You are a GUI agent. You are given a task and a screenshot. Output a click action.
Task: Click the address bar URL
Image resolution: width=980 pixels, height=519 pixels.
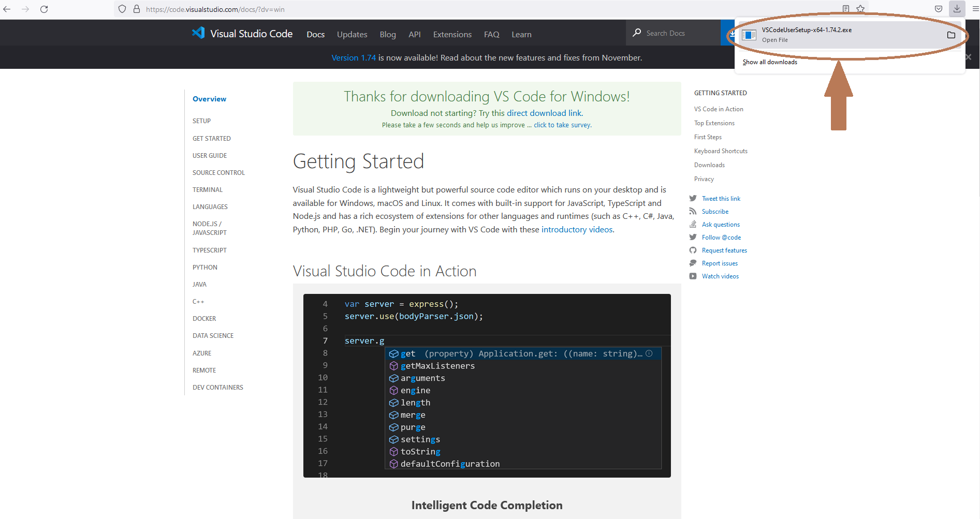point(215,9)
